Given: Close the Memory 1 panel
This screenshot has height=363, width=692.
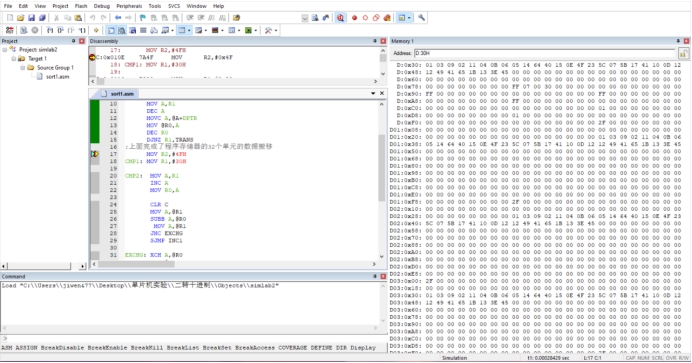Looking at the screenshot, I should click(686, 41).
